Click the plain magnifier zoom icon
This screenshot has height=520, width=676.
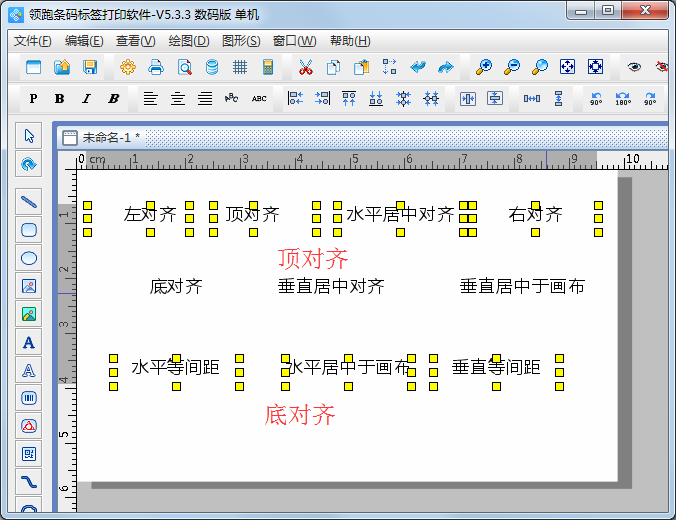point(540,67)
